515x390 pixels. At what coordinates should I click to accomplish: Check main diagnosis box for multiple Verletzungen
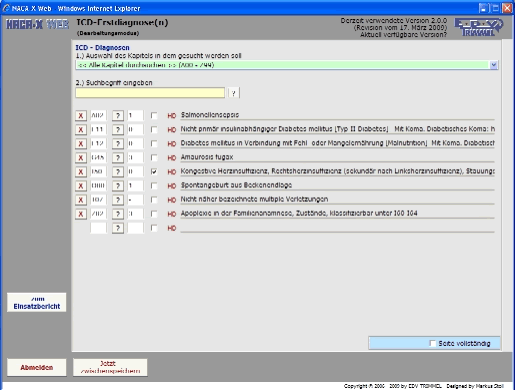pos(154,199)
